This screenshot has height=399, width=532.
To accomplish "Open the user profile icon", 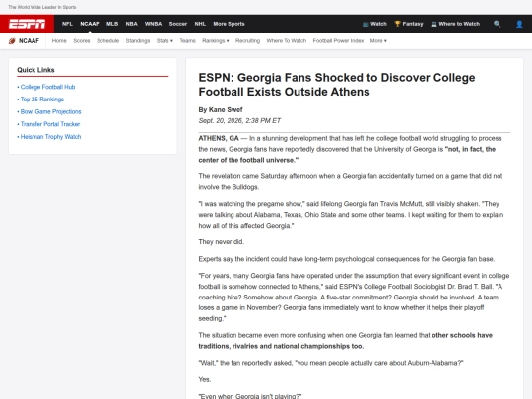I will tap(519, 24).
